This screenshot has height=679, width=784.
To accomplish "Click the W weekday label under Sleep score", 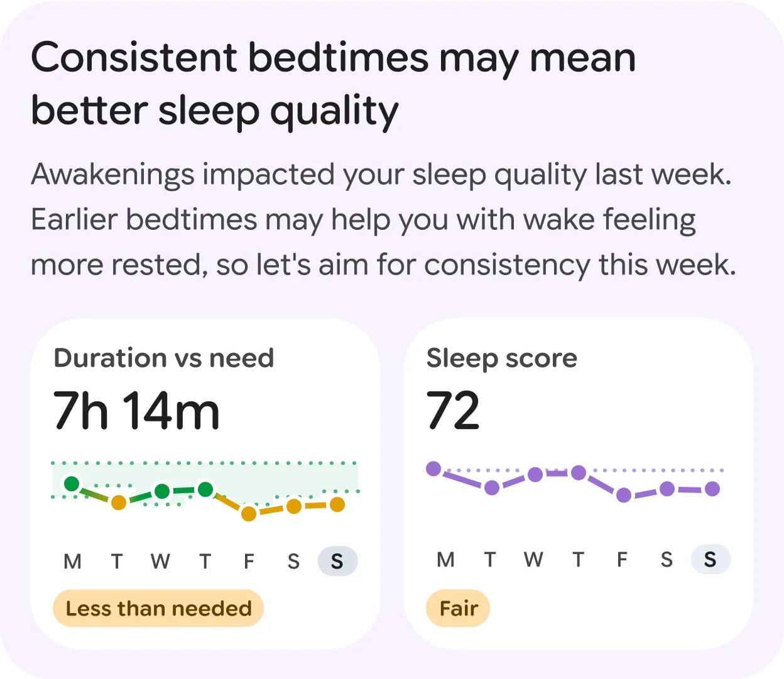I will (x=533, y=559).
